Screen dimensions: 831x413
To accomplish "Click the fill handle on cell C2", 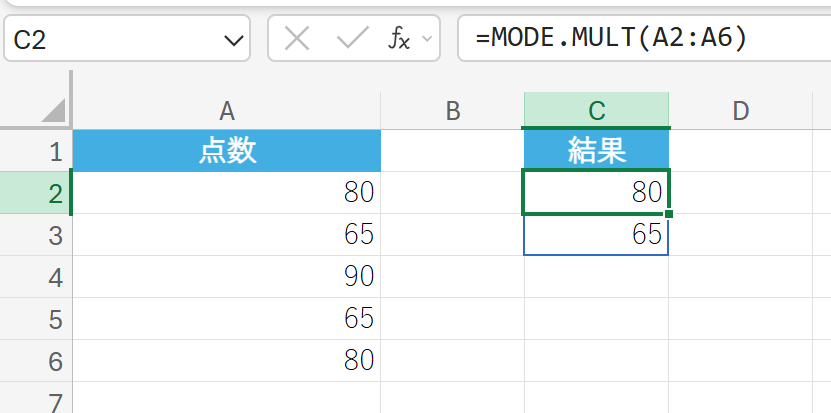I will pyautogui.click(x=668, y=213).
